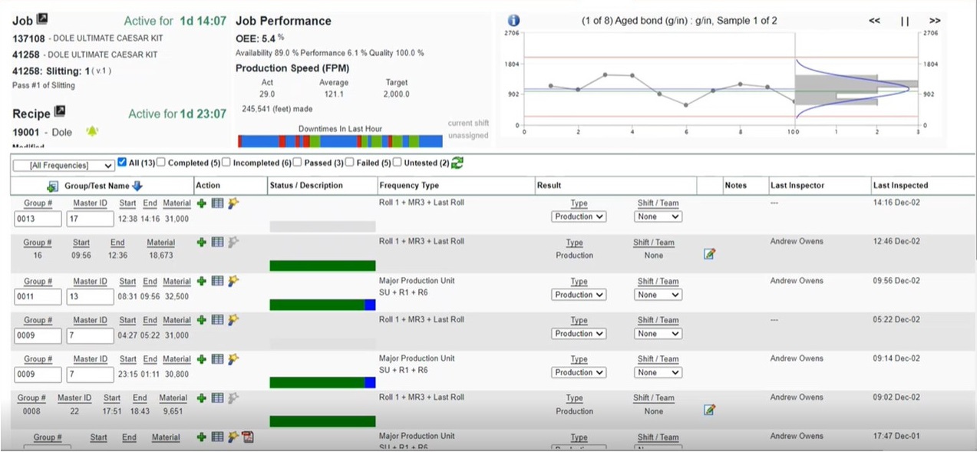The image size is (980, 452).
Task: Open Recipe details via external link icon
Action: click(59, 112)
